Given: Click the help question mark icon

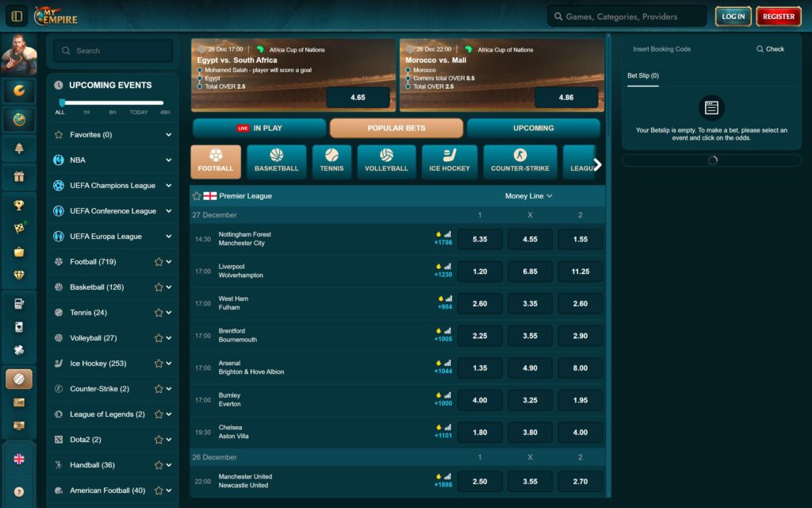Looking at the screenshot, I should click(17, 491).
